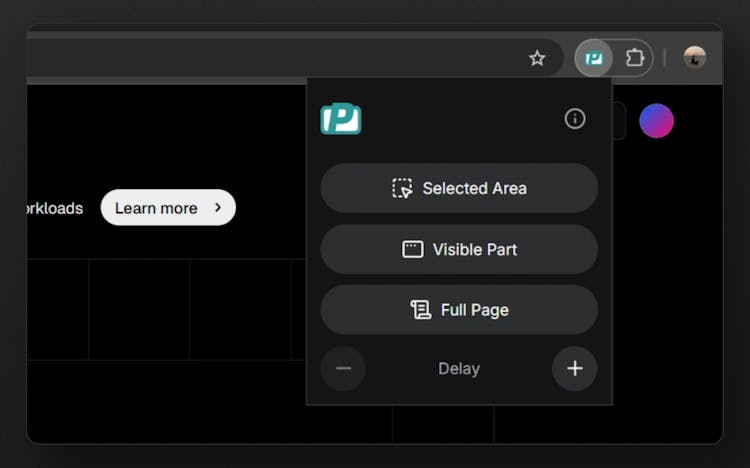This screenshot has height=468, width=750.
Task: Capture the Full Page screenshot
Action: pyautogui.click(x=459, y=310)
